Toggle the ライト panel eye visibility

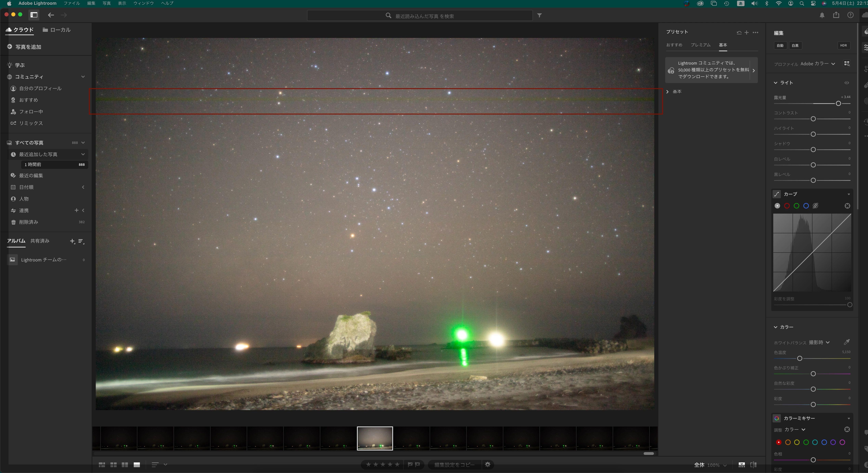click(846, 83)
